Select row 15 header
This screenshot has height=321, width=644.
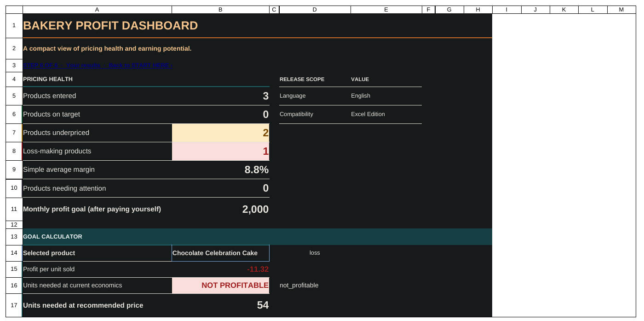tap(14, 269)
